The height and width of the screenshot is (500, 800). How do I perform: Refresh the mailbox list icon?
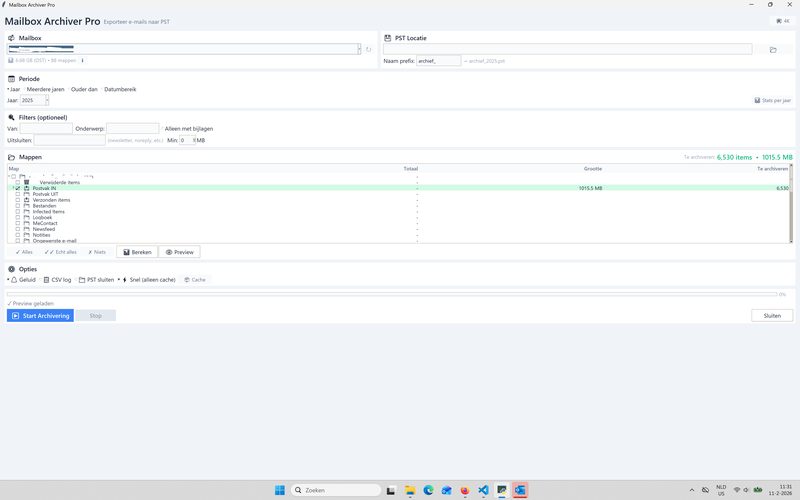point(368,49)
